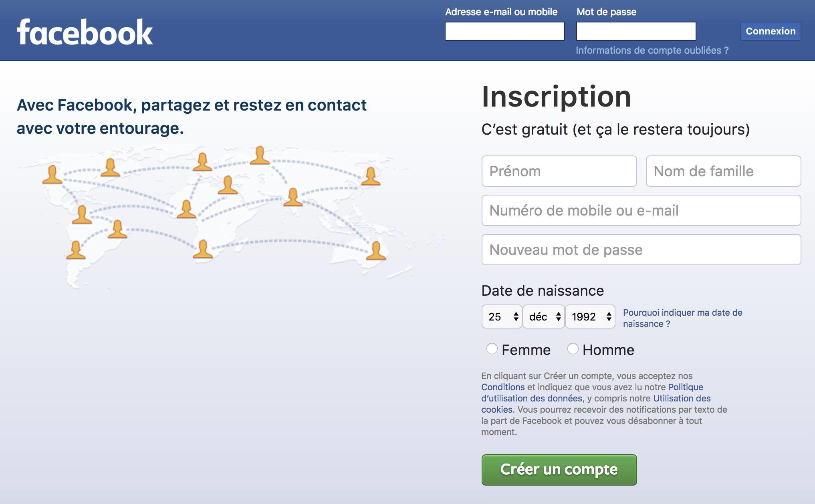Open the birth year dropdown
Screen dimensions: 815x504
[590, 317]
